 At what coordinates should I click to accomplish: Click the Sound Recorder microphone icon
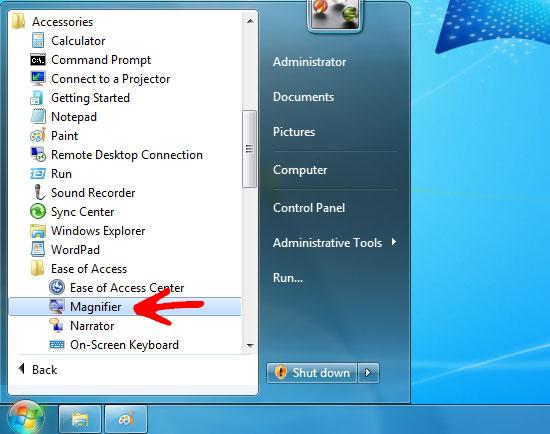tap(39, 192)
